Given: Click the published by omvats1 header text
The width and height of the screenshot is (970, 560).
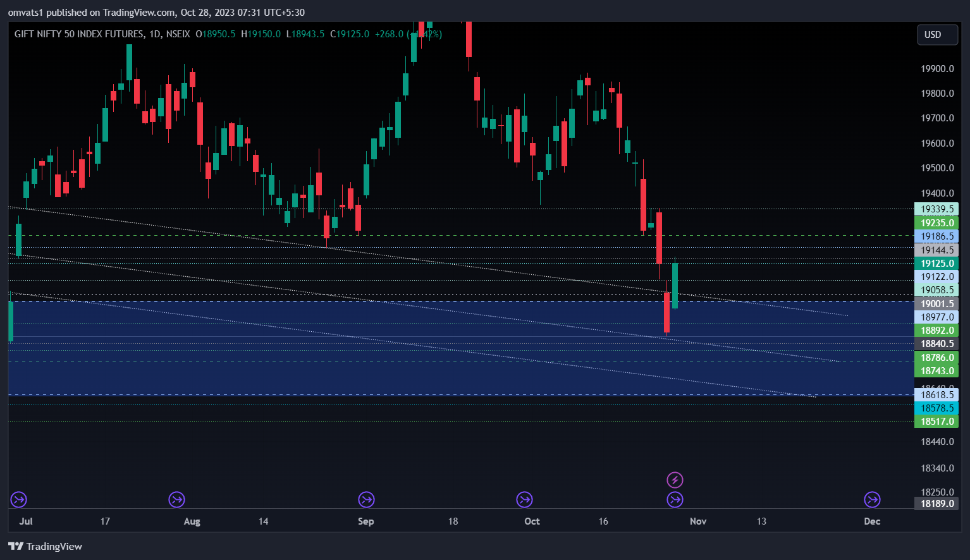Looking at the screenshot, I should (x=156, y=12).
